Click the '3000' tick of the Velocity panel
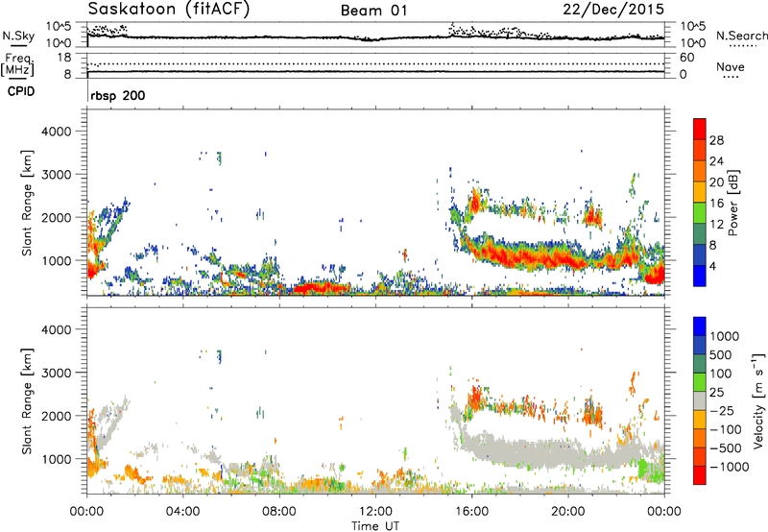768x532 pixels. pos(56,373)
